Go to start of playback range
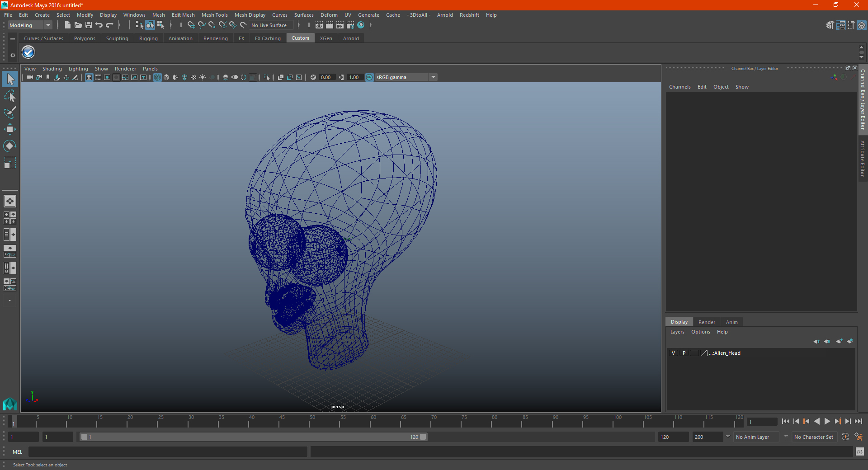This screenshot has width=868, height=470. (x=785, y=421)
